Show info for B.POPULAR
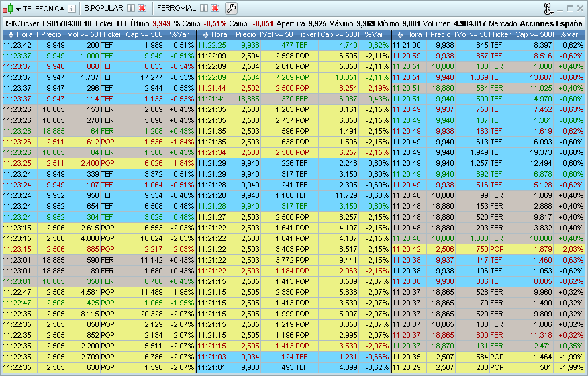The image size is (588, 376). 130,8
